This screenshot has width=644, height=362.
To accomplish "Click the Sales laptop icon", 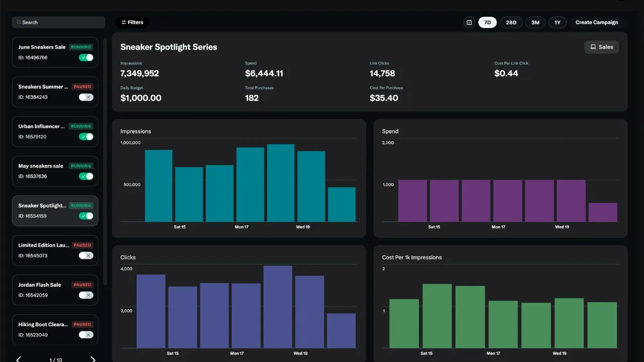I will (593, 47).
